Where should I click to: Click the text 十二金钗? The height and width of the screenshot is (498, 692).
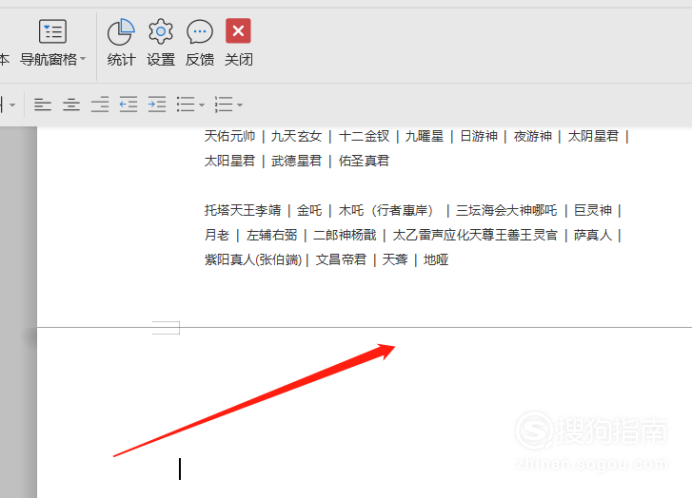point(364,136)
